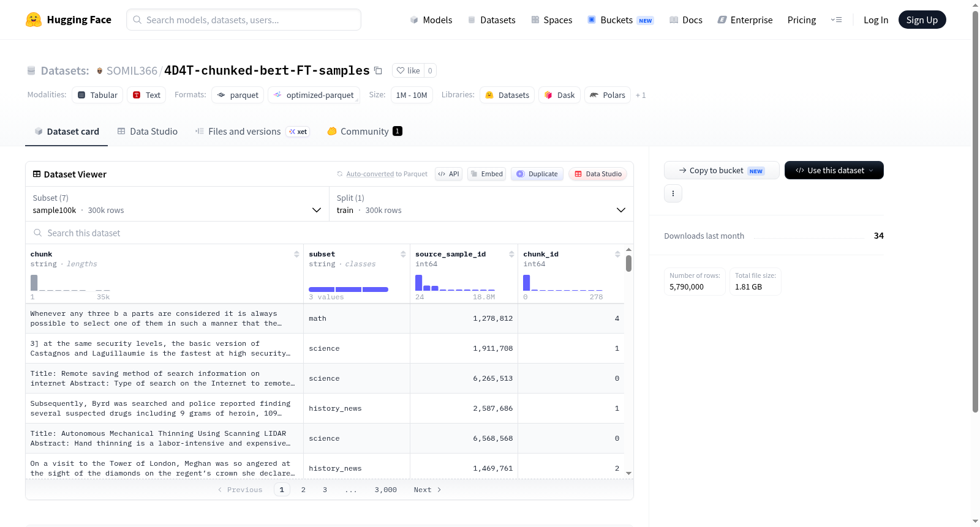
Task: Toggle sort on the chunk column
Action: pos(296,254)
